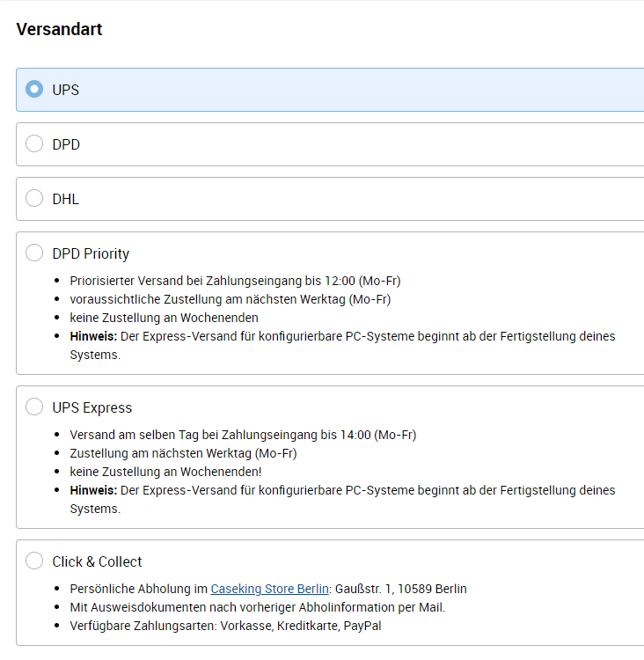This screenshot has height=660, width=644.
Task: Click the "DPD" label text
Action: tap(66, 144)
